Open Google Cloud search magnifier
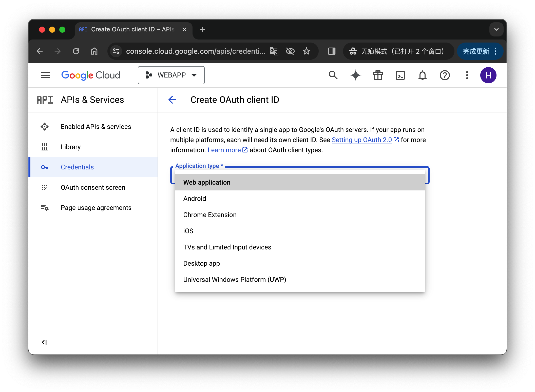The width and height of the screenshot is (535, 392). click(x=333, y=75)
